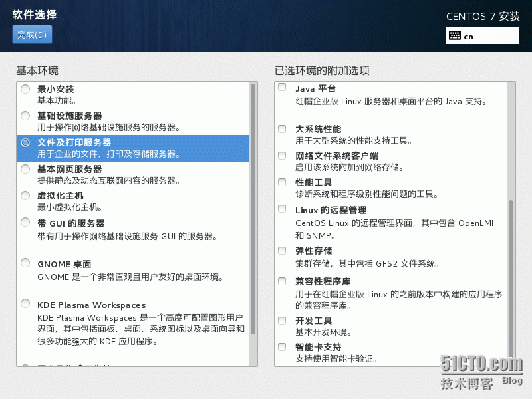Click the 基本开发环境。 description text
The image size is (532, 399).
323,332
